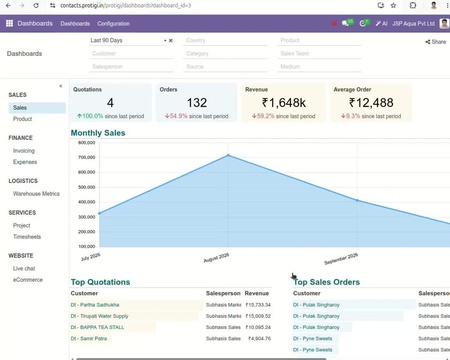Open the Sales Team filter field
The width and height of the screenshot is (450, 360).
pos(320,53)
